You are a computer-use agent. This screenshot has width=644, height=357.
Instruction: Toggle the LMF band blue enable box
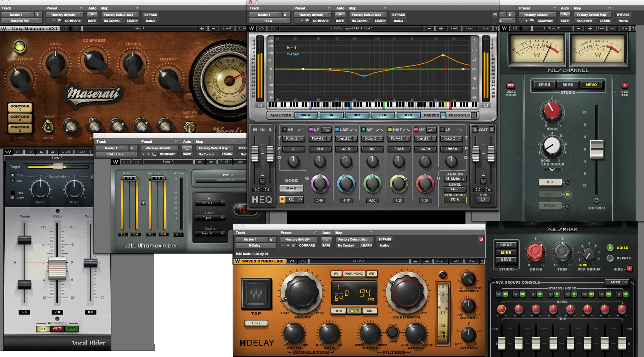tap(337, 130)
